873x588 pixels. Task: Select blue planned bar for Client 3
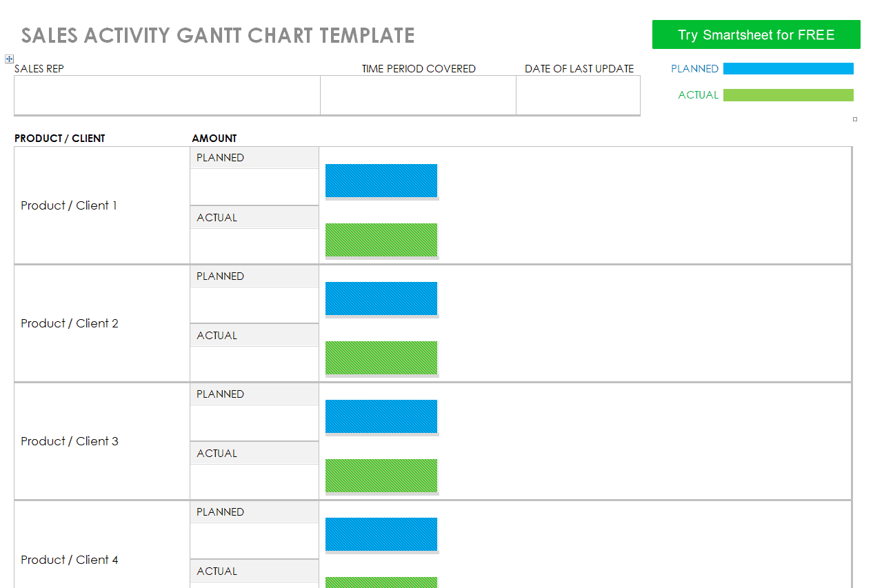coord(381,416)
